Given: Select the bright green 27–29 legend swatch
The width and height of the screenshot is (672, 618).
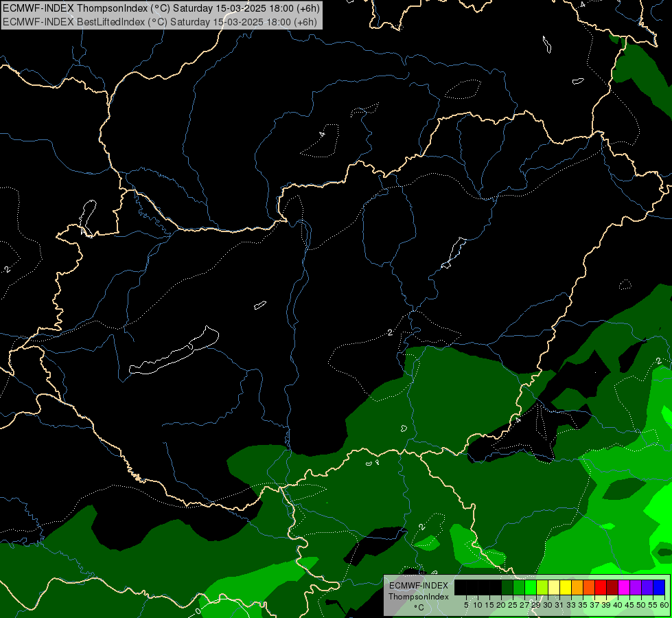Looking at the screenshot, I should [x=531, y=587].
